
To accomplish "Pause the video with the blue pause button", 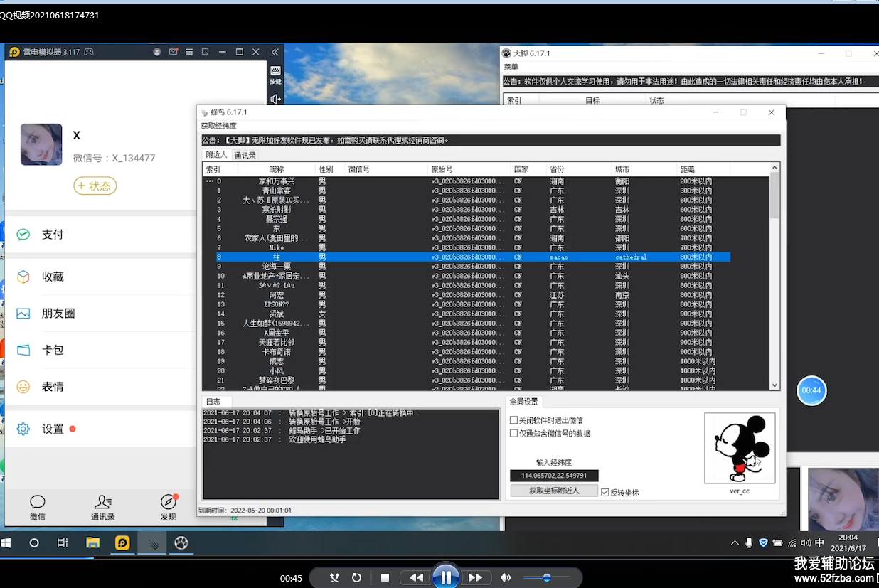I will (446, 577).
